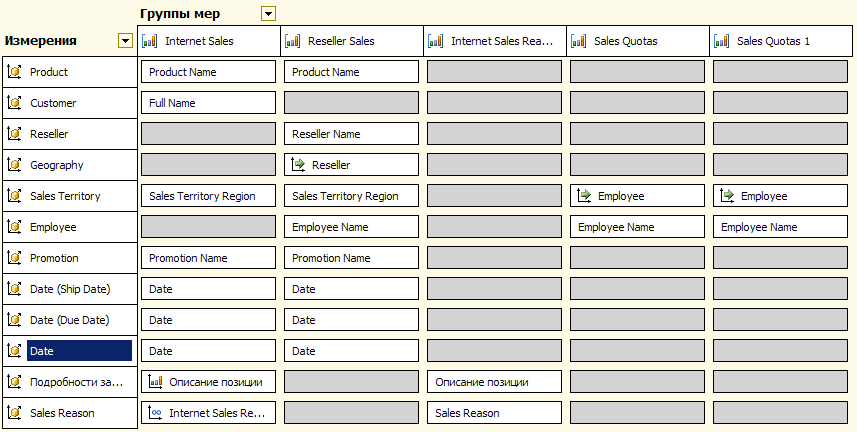This screenshot has width=857, height=432.
Task: Click Full Name cell for Customer
Action: [x=208, y=103]
